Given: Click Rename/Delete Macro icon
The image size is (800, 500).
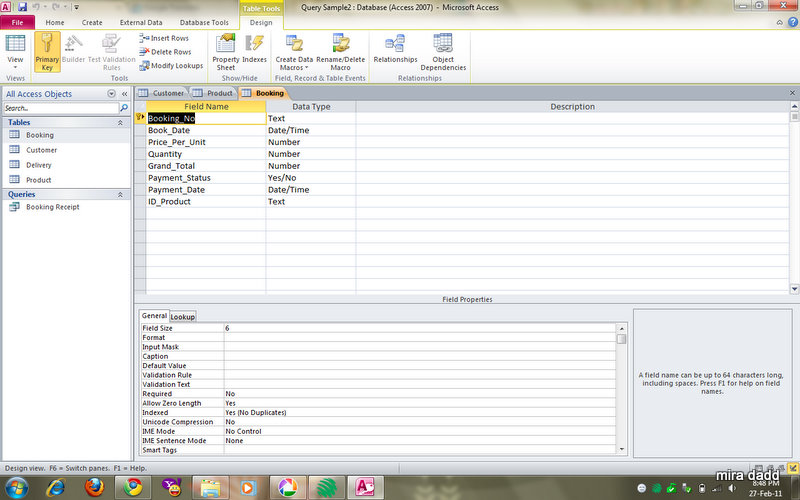Looking at the screenshot, I should (x=340, y=52).
